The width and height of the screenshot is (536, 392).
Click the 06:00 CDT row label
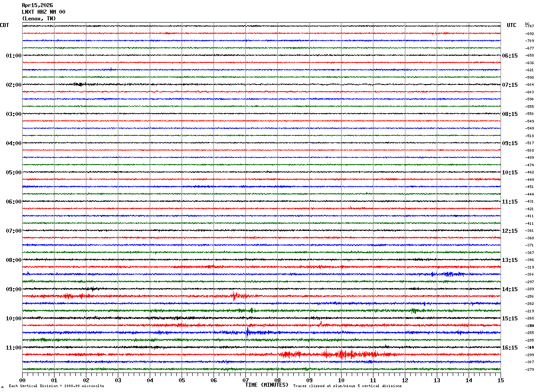point(14,202)
